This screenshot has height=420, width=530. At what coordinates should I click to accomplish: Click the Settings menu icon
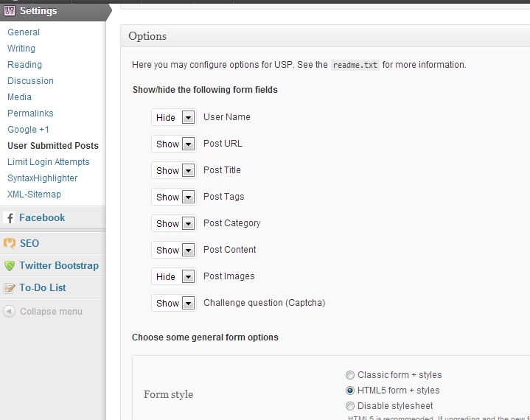tap(10, 11)
